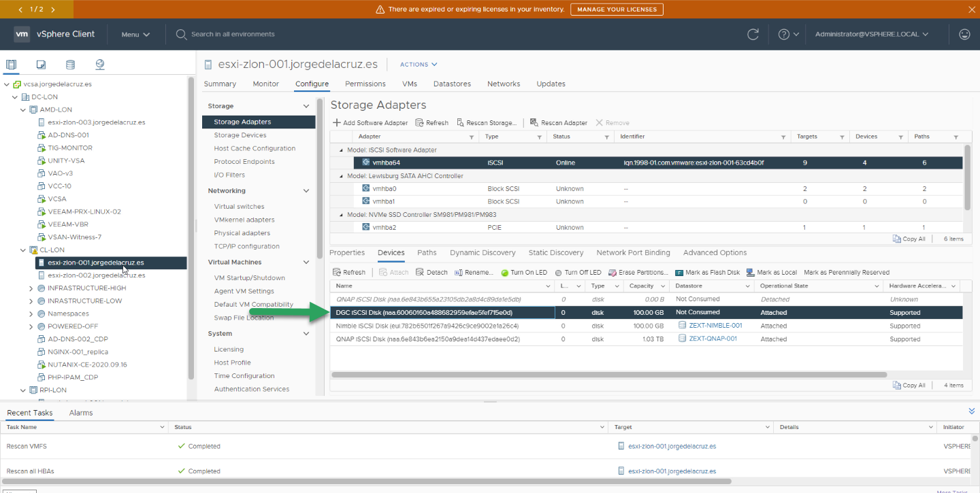Switch to the Paths tab

pos(427,253)
